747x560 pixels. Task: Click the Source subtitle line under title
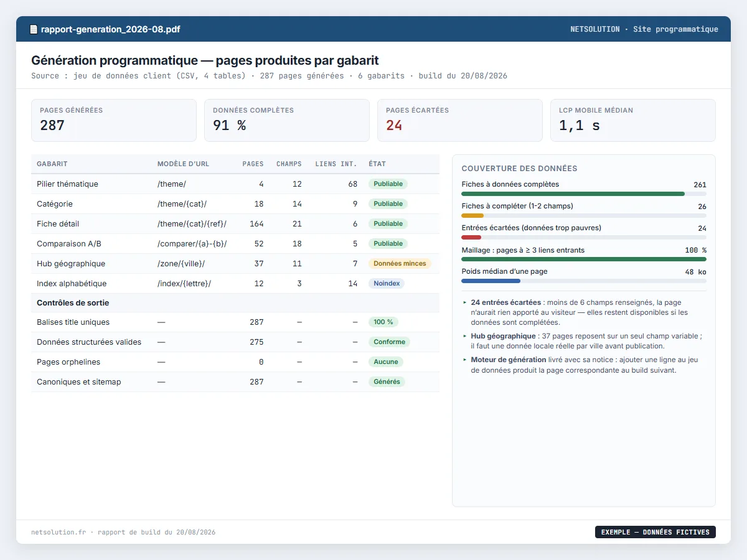pos(269,76)
